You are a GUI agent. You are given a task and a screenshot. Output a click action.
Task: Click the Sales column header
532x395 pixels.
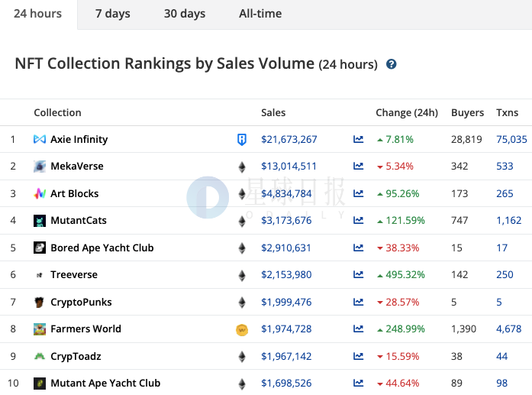pyautogui.click(x=273, y=112)
